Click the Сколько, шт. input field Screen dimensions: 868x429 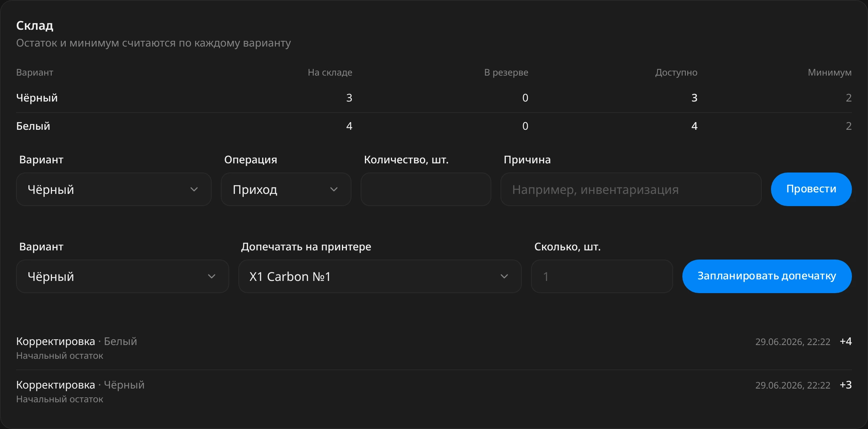coord(602,276)
